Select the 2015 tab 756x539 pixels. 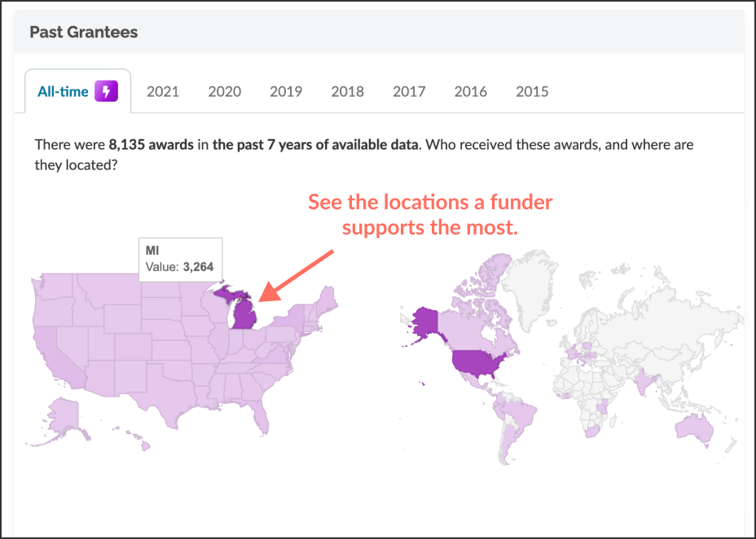click(532, 91)
